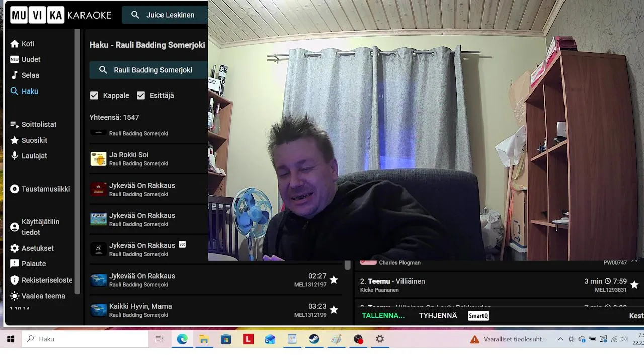Viewport: 644px width, 362px height.
Task: Click the Ja Rokki Soi thumbnail
Action: click(98, 159)
